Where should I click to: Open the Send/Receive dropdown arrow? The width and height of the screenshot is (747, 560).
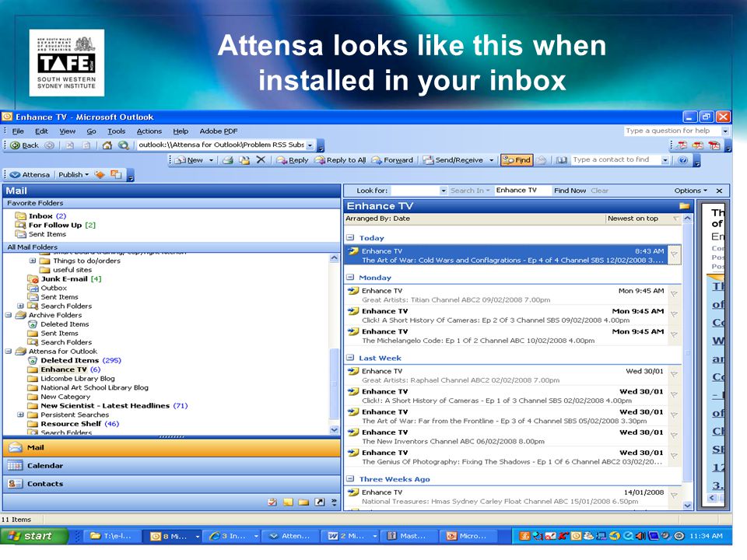(491, 160)
